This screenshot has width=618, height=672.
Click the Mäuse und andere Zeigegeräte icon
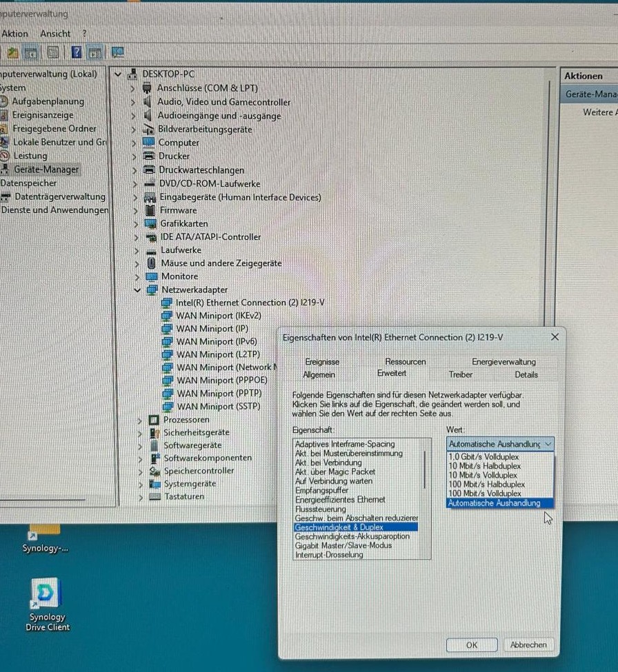click(151, 263)
